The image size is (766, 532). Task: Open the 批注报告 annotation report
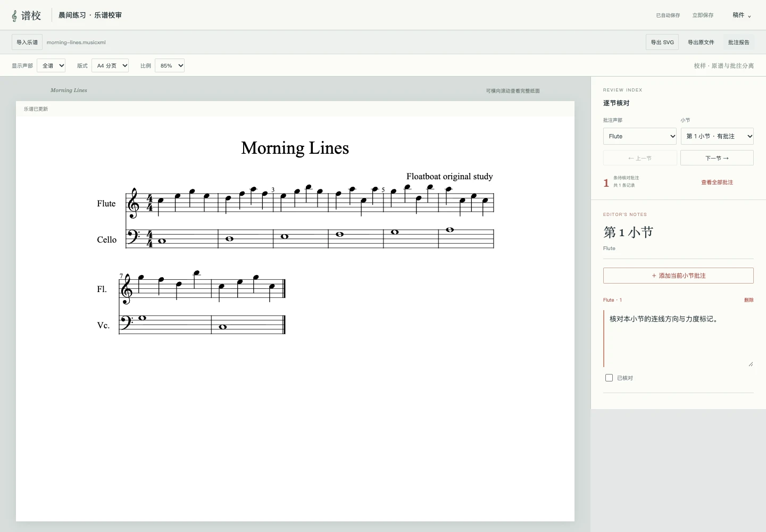point(739,42)
